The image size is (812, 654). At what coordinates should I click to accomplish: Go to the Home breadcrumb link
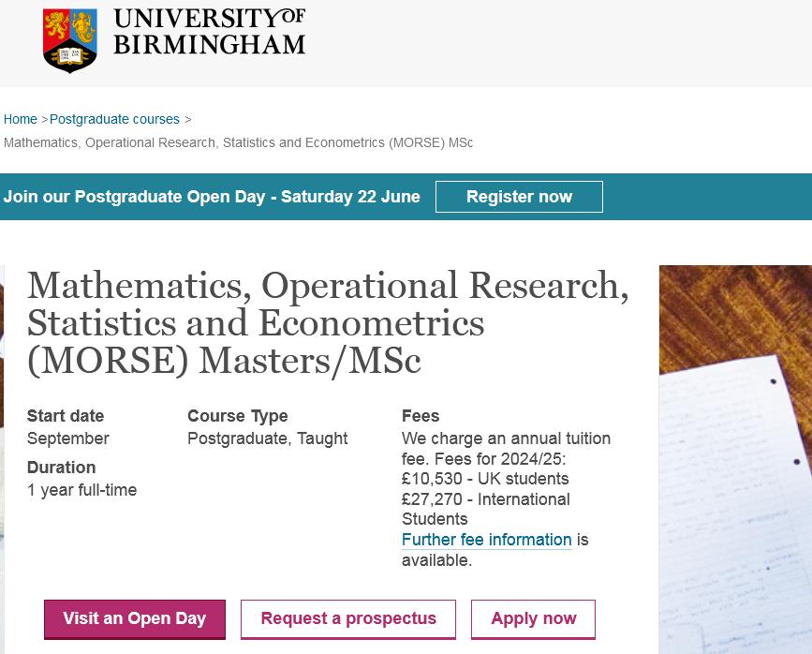21,119
